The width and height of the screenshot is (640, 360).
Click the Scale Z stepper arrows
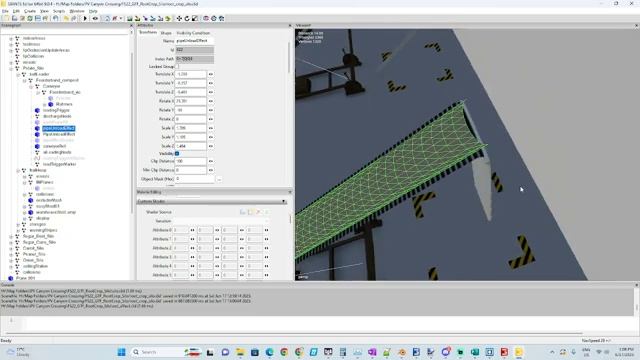coord(211,146)
